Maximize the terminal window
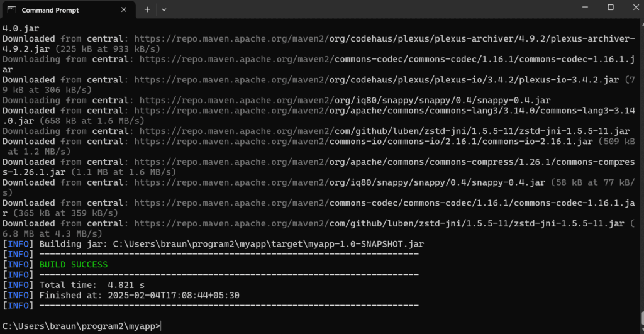Screen dimensions: 644x334 610,8
